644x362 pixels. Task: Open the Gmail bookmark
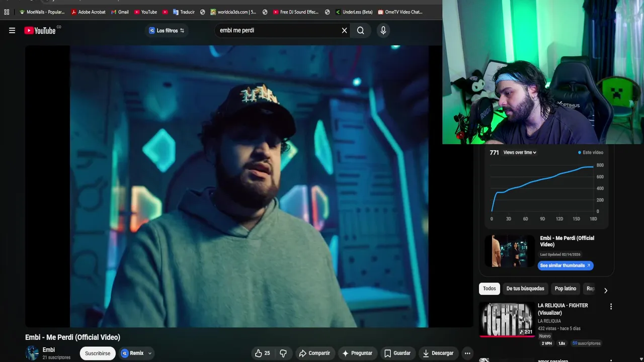(x=120, y=12)
